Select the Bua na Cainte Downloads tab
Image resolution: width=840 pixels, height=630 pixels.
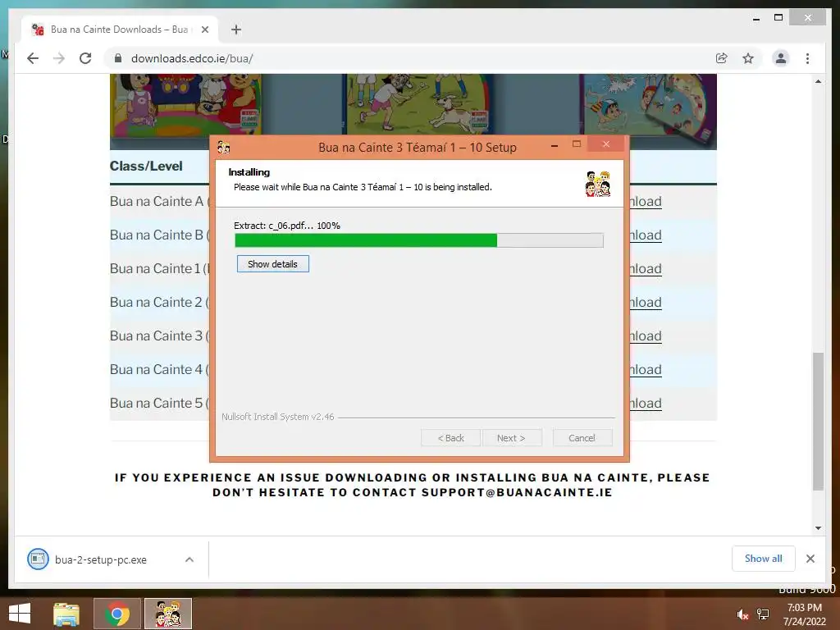coord(120,30)
